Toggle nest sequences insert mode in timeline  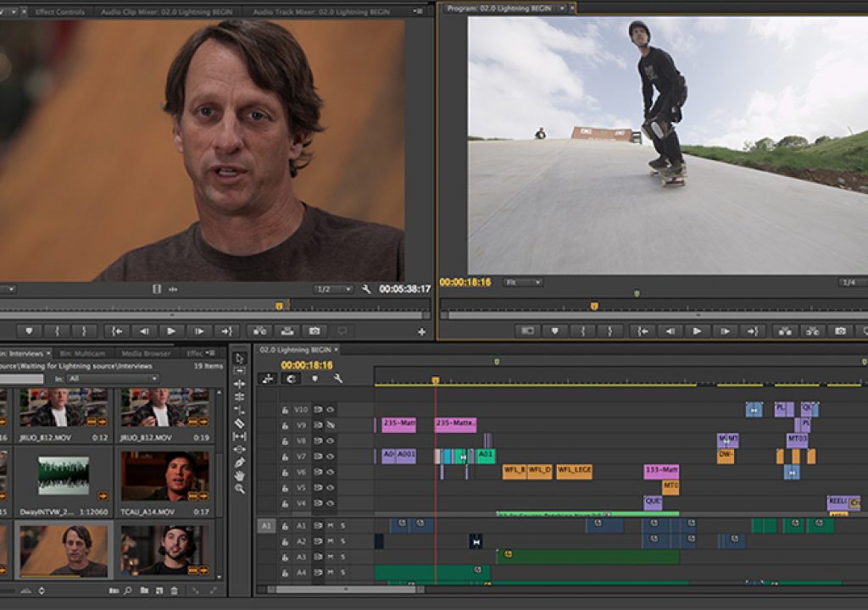pos(268,379)
